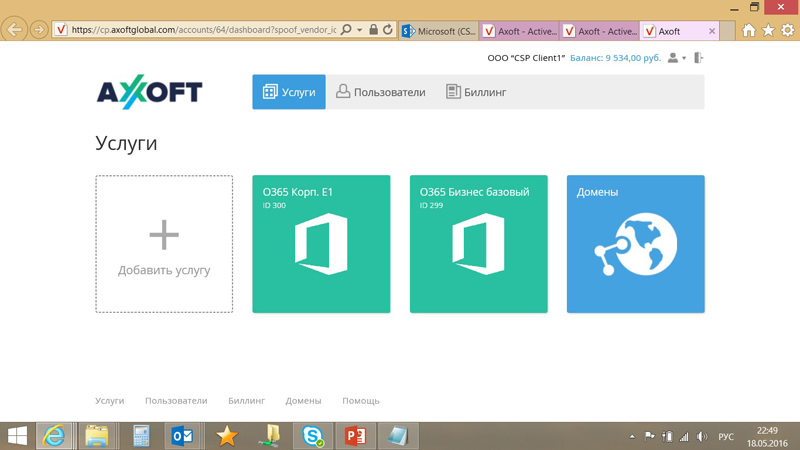
Task: Open the O365 Бизнес базовый service tile
Action: point(479,244)
